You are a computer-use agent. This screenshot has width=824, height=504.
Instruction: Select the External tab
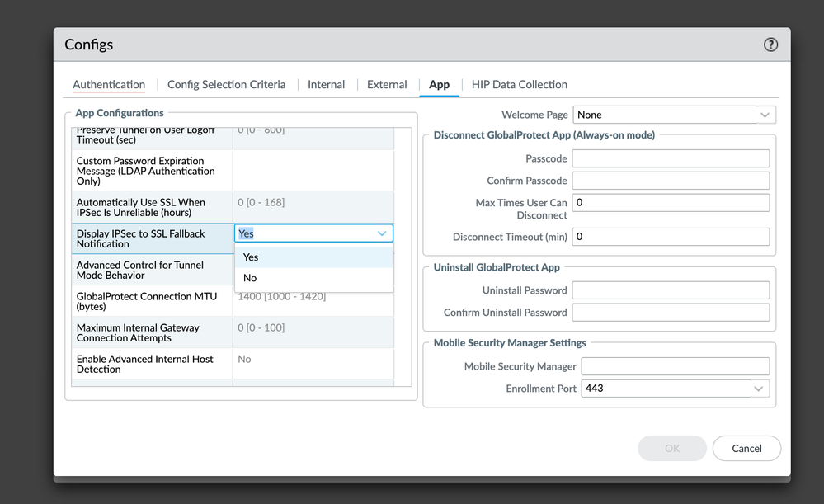387,84
